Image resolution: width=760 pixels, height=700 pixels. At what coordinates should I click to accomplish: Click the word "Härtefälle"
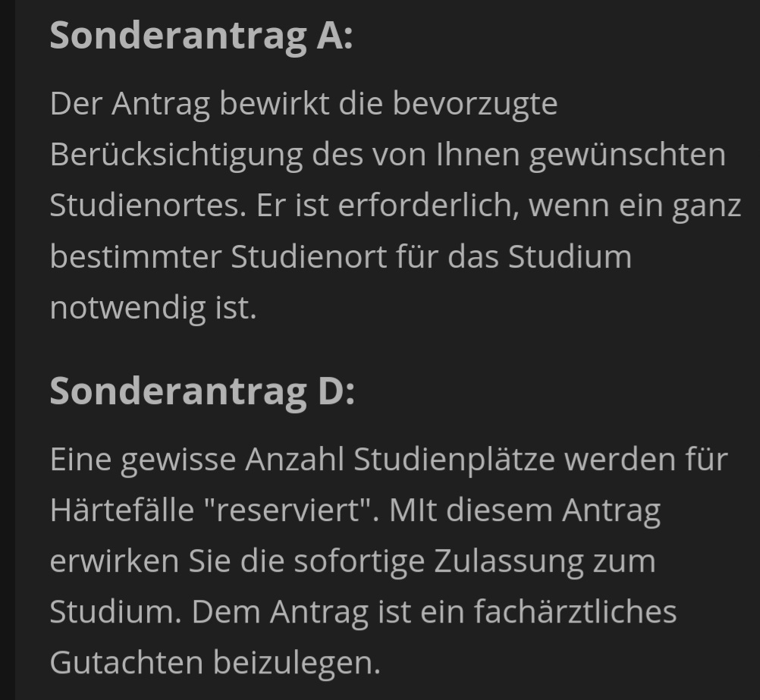click(121, 510)
